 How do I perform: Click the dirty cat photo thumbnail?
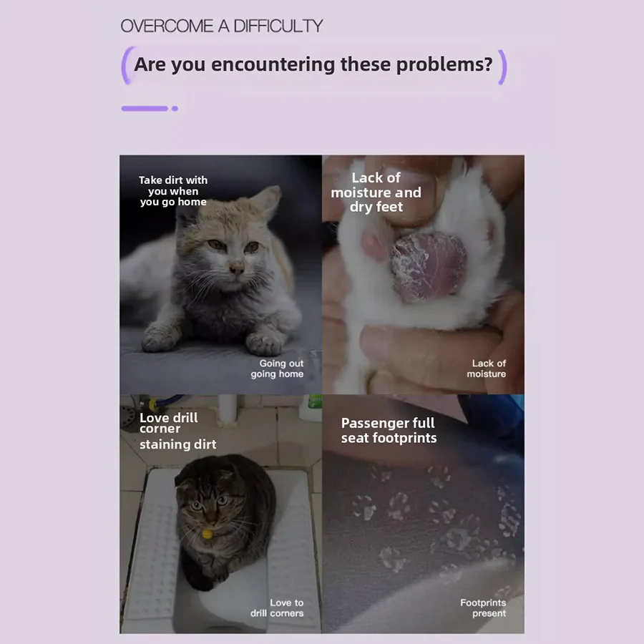220,274
